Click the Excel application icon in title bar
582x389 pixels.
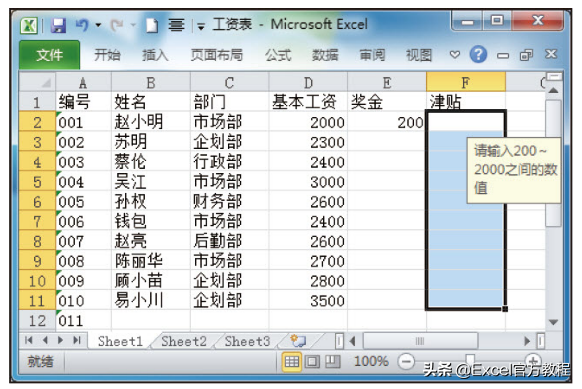[29, 26]
